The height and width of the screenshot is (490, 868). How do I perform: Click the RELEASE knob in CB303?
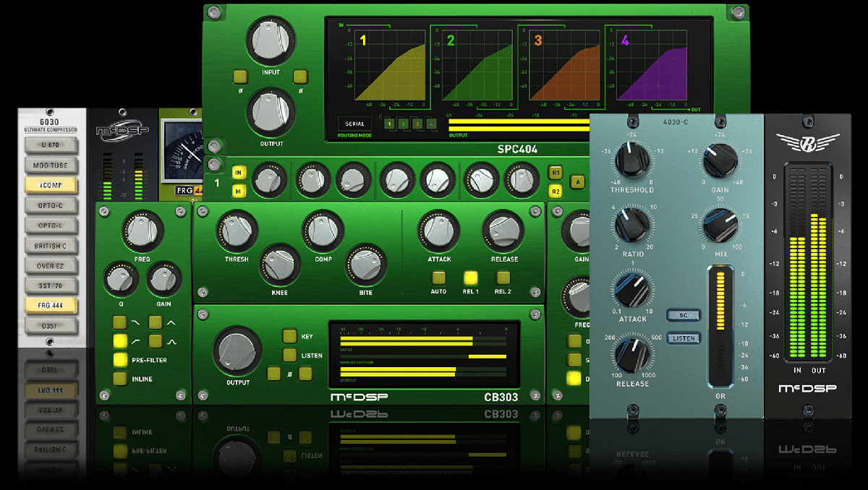[504, 232]
